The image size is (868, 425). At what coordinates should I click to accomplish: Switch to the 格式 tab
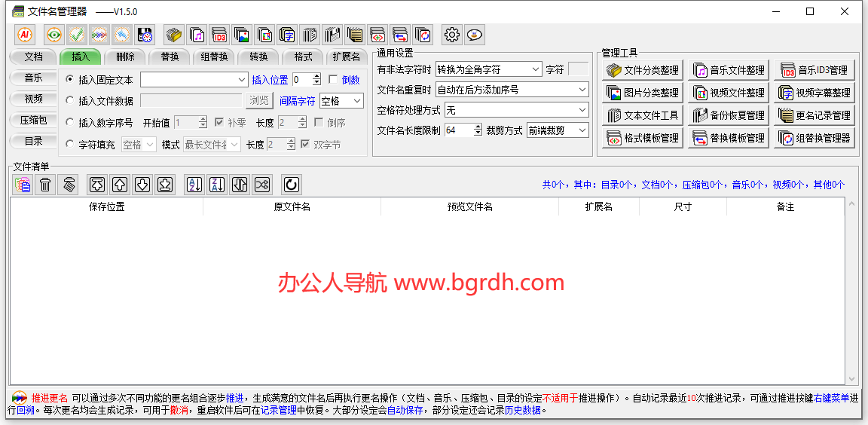304,57
